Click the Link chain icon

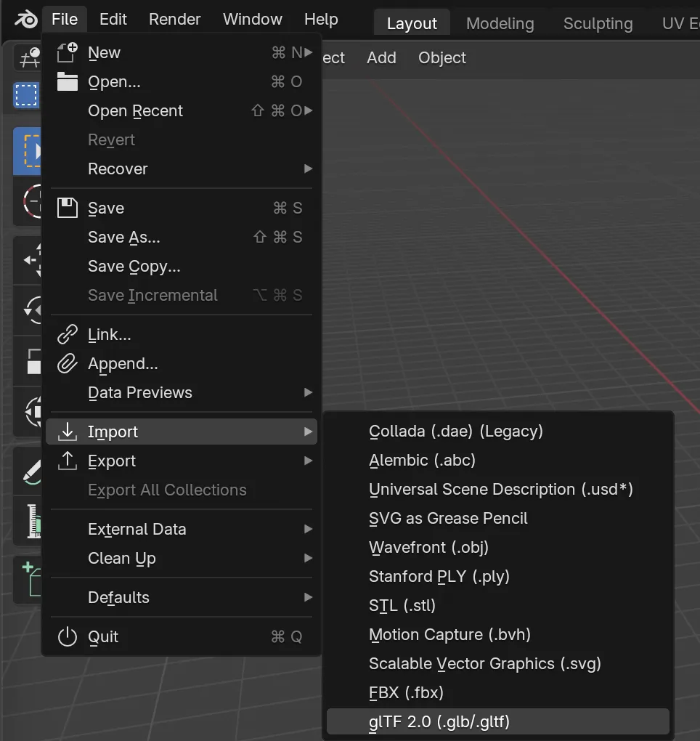[x=67, y=334]
